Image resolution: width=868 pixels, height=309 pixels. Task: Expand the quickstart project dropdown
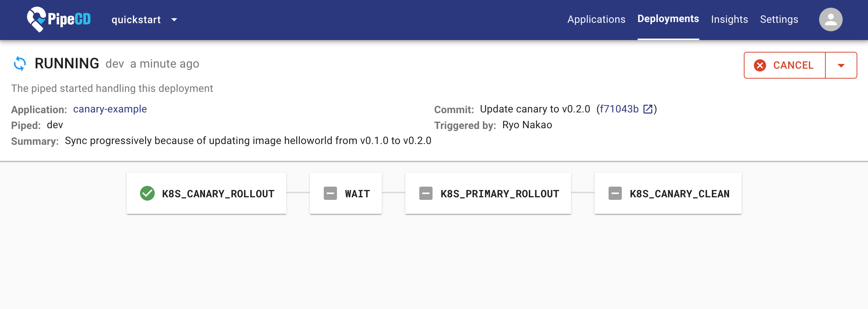[174, 19]
